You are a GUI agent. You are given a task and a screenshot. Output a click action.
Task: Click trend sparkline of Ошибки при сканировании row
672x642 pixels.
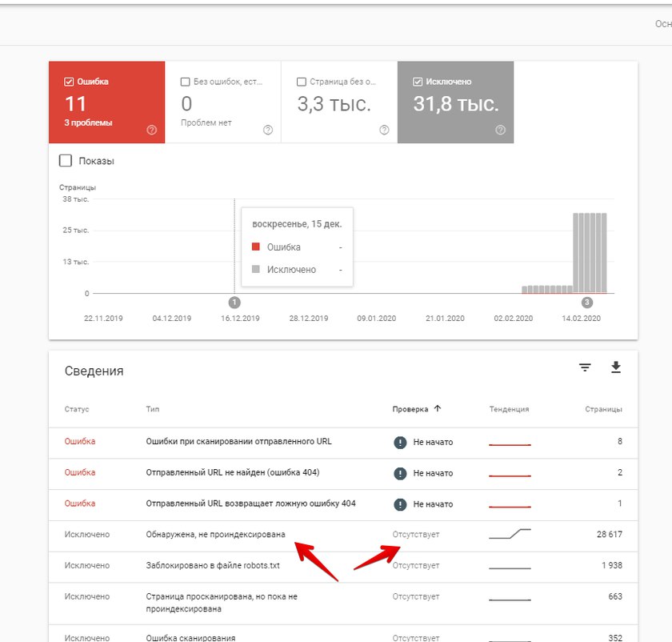tap(510, 445)
